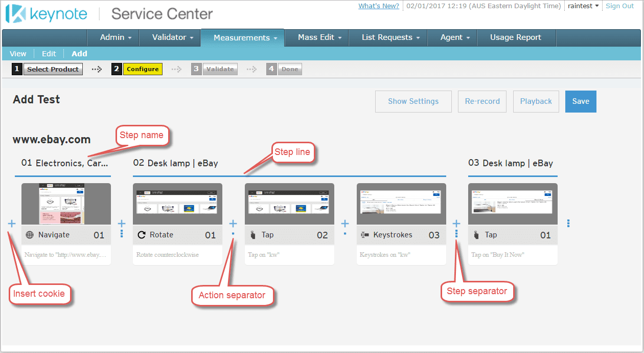The image size is (644, 353).
Task: Click the plus icon before the Navigate action
Action: coord(12,224)
